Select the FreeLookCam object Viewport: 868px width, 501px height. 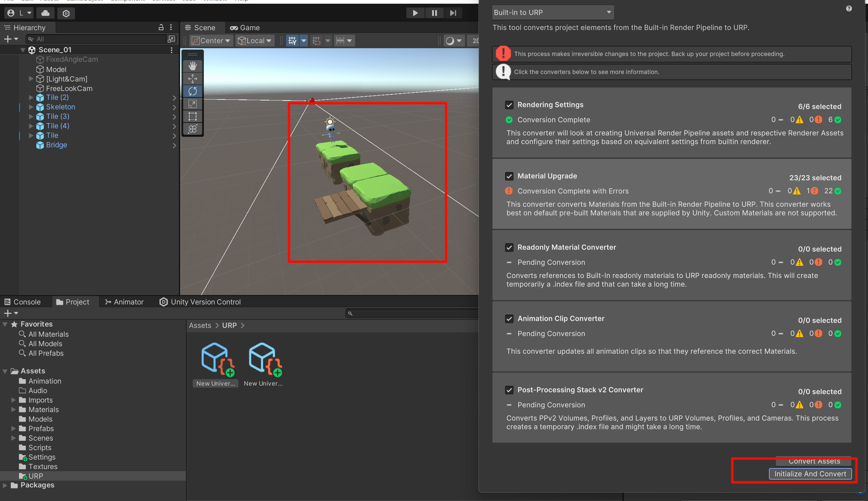tap(69, 89)
